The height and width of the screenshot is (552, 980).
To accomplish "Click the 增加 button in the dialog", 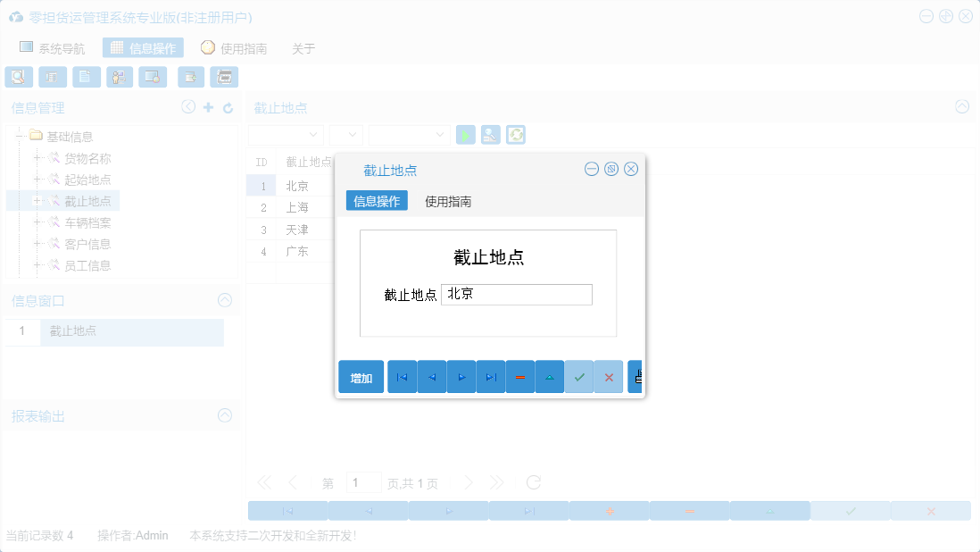I will 361,376.
